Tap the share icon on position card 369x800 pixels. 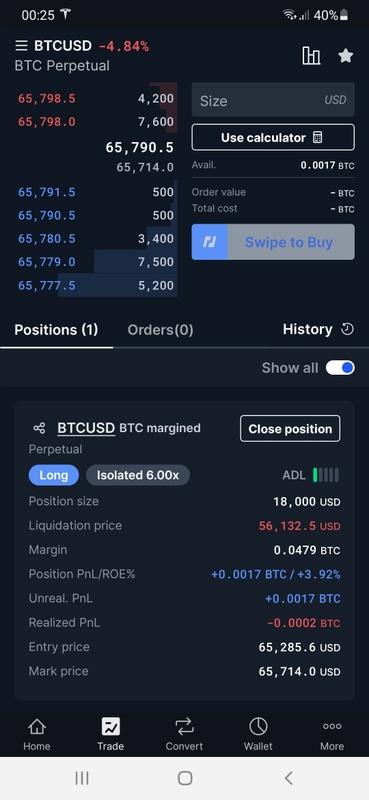coord(39,428)
